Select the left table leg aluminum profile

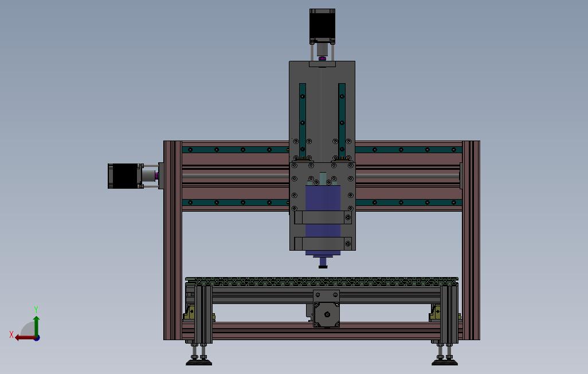click(203, 315)
